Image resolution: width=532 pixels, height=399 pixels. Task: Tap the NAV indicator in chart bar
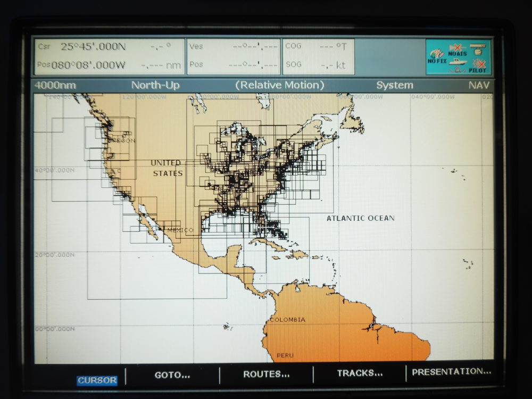click(479, 85)
